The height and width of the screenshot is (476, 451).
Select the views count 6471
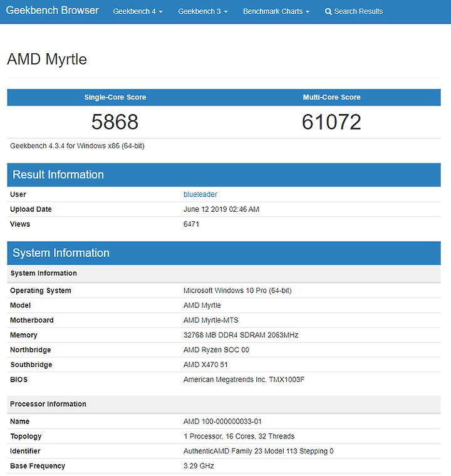[x=191, y=224]
